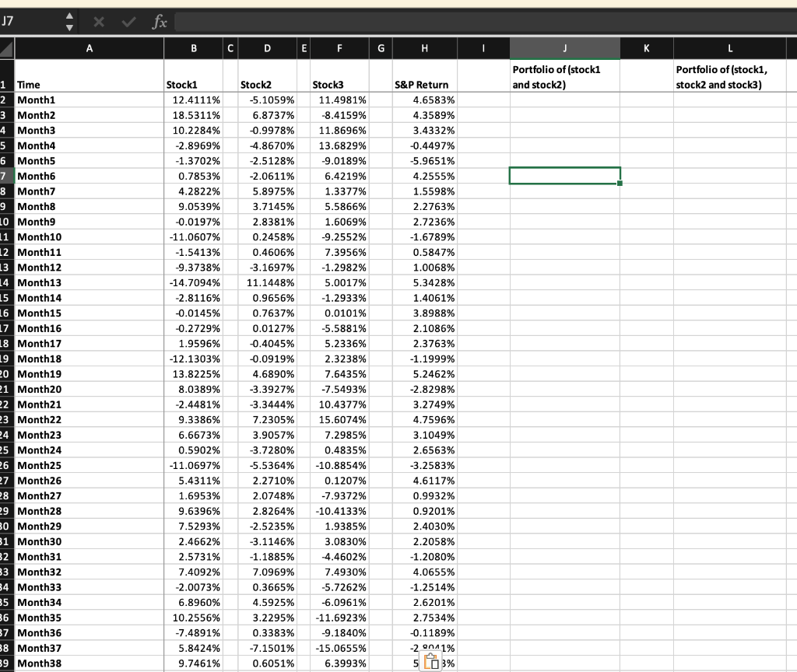Select column A header
Screen dimensions: 797x672
[x=90, y=49]
